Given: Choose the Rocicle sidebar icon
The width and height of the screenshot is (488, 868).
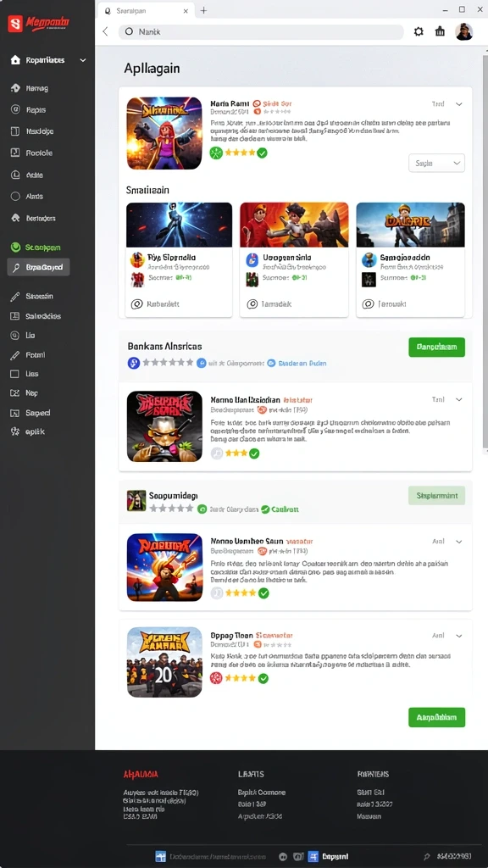Looking at the screenshot, I should click(15, 153).
